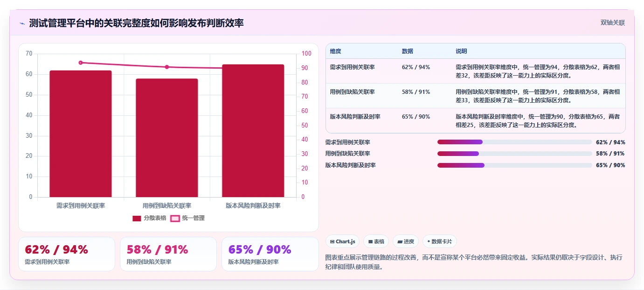The image size is (644, 290).
Task: Click the description mentioning 两者相差32
Action: point(538,71)
